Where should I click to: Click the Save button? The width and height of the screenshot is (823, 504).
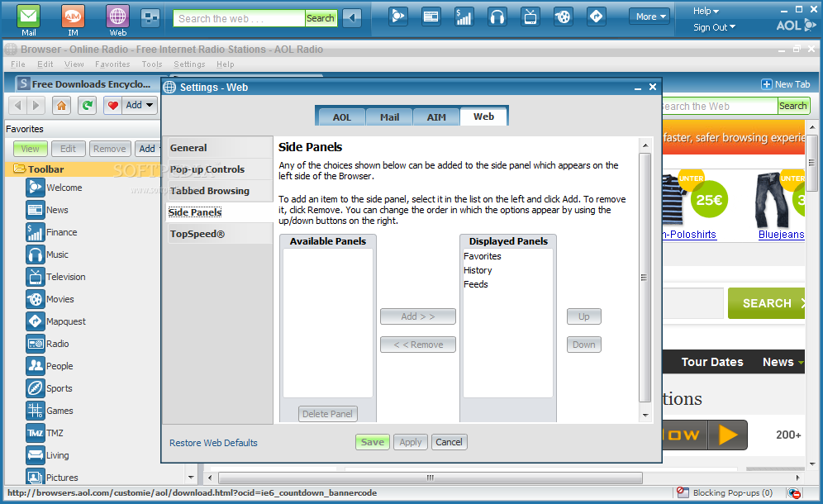click(373, 442)
